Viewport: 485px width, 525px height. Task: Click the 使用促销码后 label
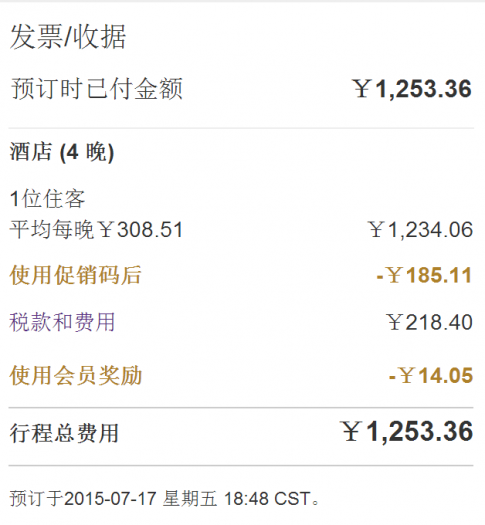[x=75, y=275]
